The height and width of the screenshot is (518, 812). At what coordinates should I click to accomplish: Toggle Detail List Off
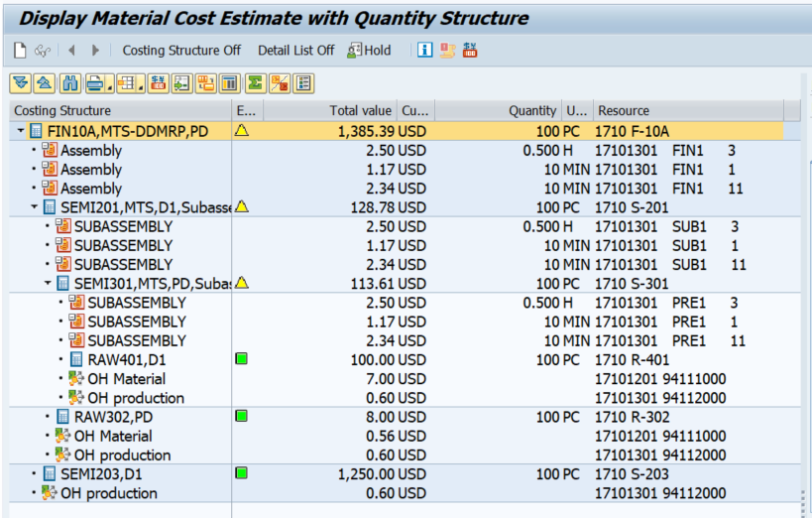click(x=295, y=50)
